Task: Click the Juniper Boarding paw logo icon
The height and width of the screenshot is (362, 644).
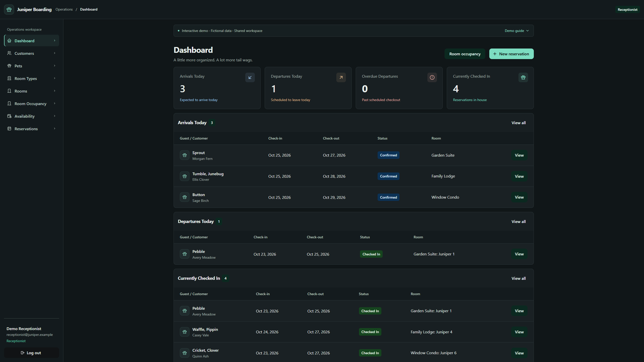Action: coord(9,10)
